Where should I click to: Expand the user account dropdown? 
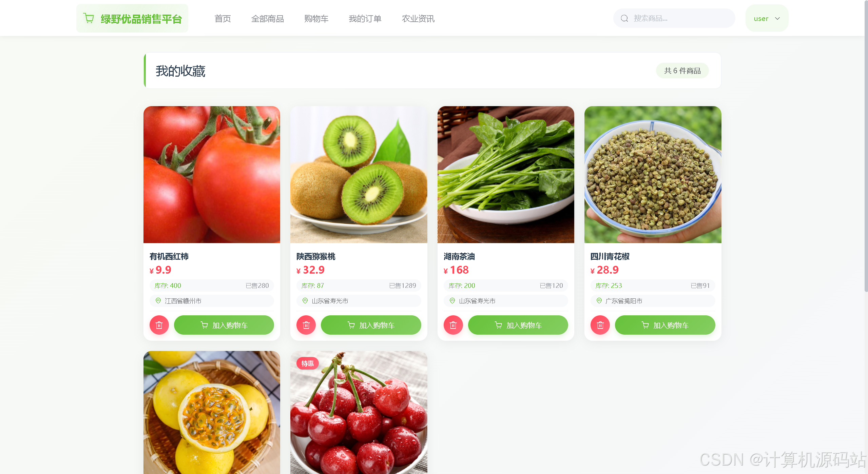(x=767, y=18)
